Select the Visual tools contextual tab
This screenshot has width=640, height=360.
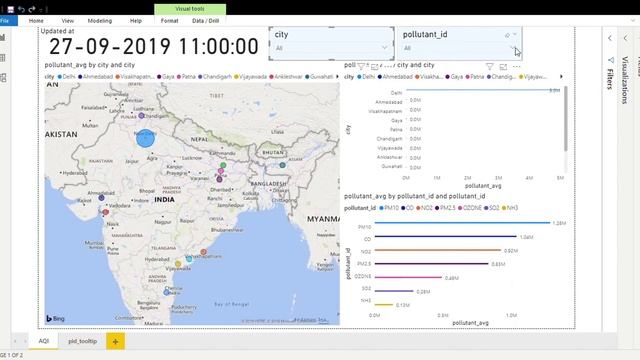pos(190,9)
